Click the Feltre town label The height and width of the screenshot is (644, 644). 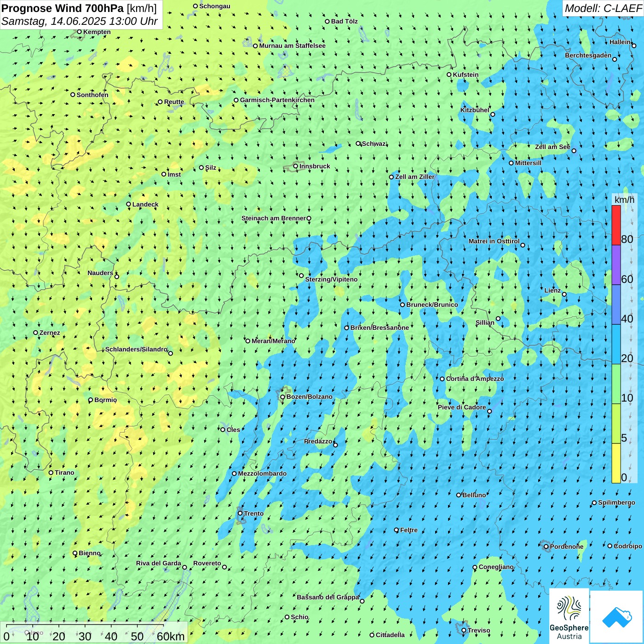pyautogui.click(x=409, y=530)
